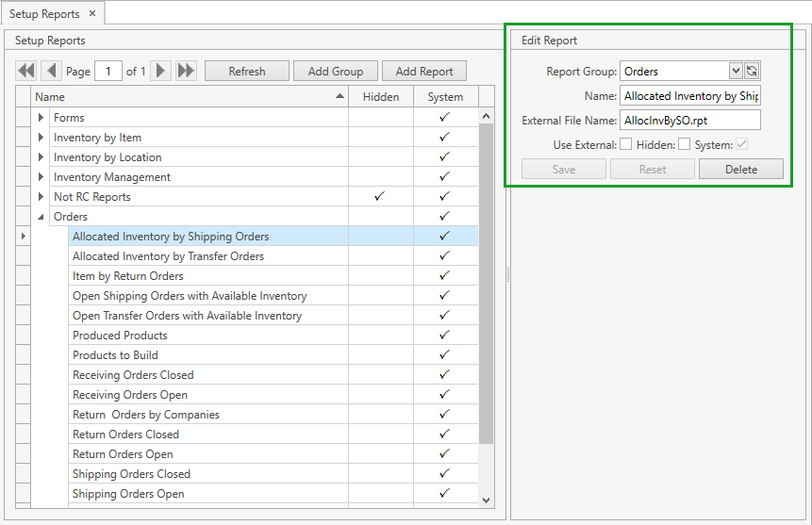This screenshot has height=525, width=812.
Task: Collapse the Orders report group
Action: (x=41, y=217)
